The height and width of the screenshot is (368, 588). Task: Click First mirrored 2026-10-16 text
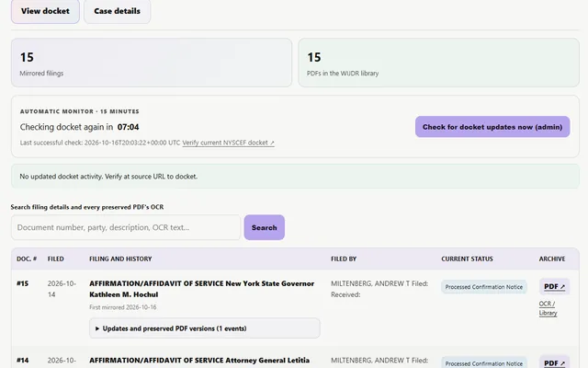coord(123,307)
